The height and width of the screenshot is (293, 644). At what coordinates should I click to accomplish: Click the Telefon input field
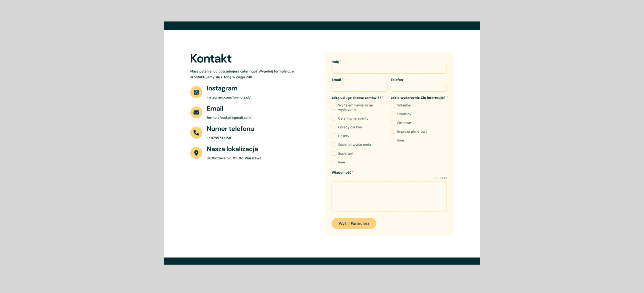click(418, 87)
